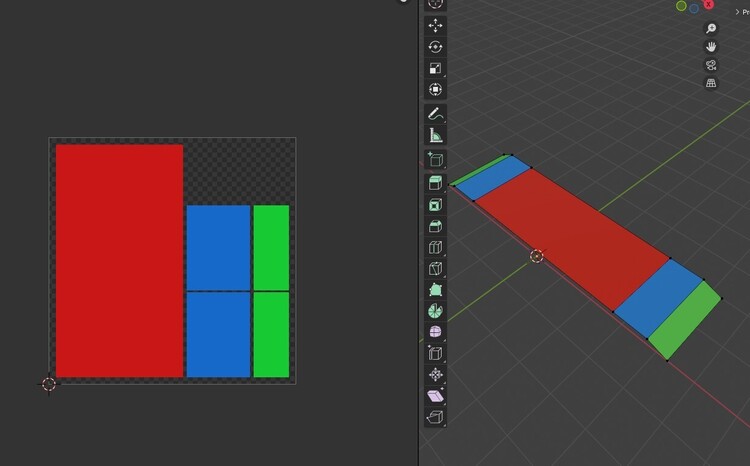Viewport: 750px width, 466px height.
Task: Select the large red UV island
Action: tap(119, 260)
